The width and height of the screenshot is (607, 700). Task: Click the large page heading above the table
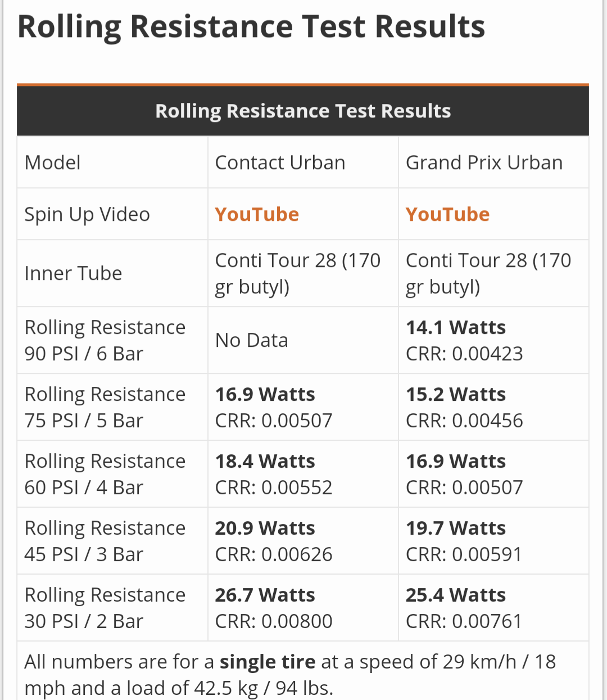pos(251,26)
